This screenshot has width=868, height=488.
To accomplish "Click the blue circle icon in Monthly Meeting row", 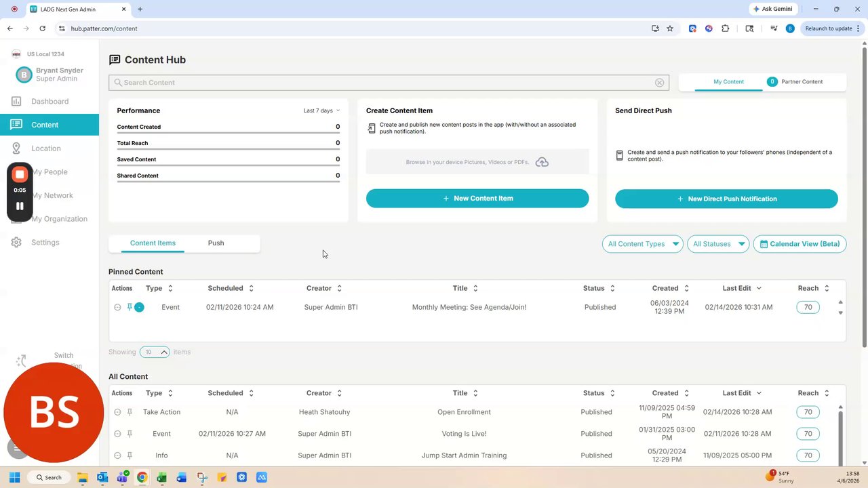I will 139,307.
